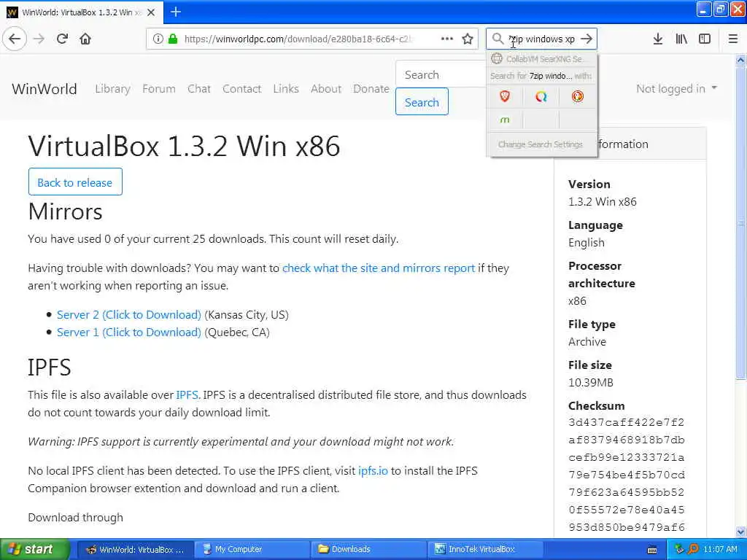Screen dimensions: 747x560
Task: Click the WinWorld site logo text
Action: (x=44, y=88)
